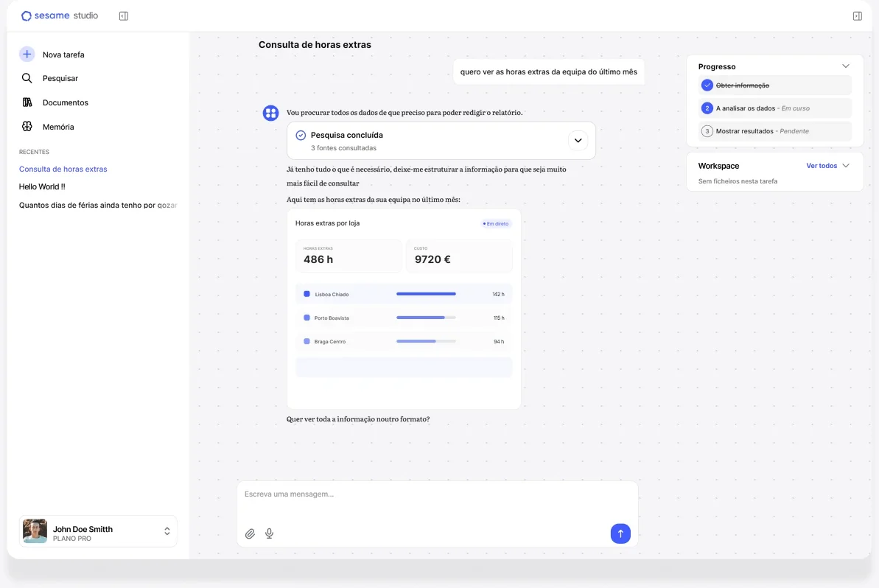Open the Hello World !! recent task
Screen dimensions: 879x588
(42, 186)
